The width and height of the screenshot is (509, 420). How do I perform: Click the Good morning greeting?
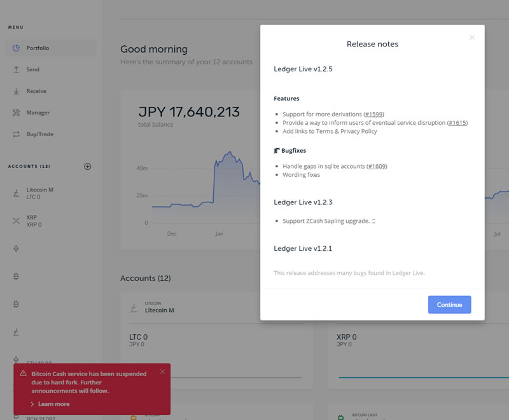(x=154, y=50)
